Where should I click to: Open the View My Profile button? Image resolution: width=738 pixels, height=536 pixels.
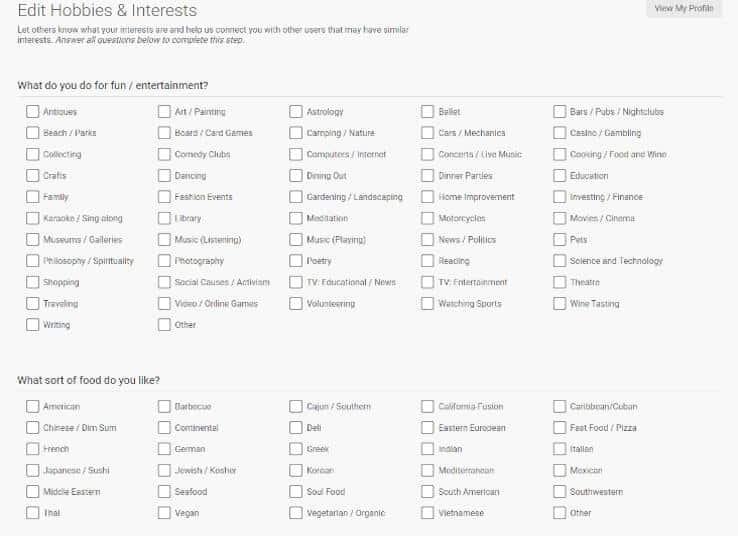[x=683, y=8]
